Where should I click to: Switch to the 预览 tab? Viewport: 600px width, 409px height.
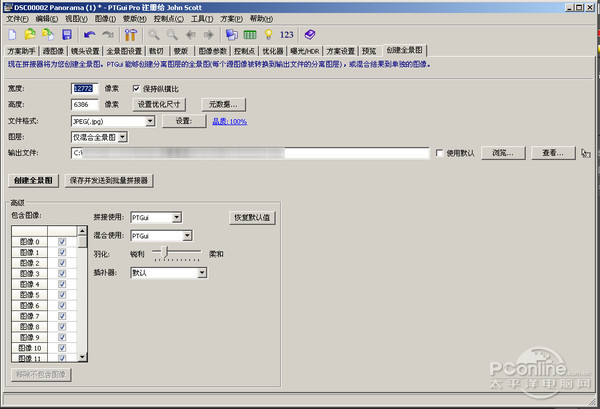[x=369, y=51]
